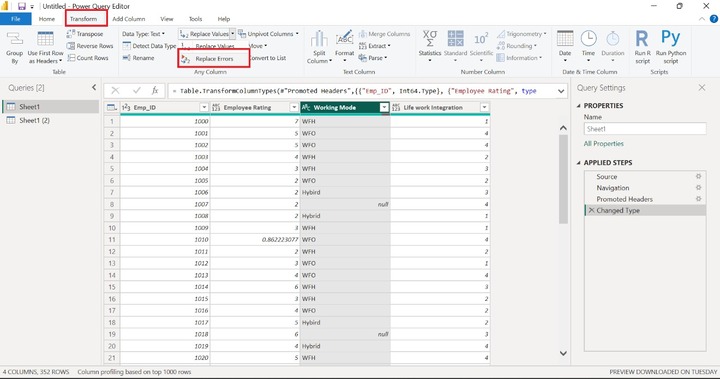
Task: Open the Parse dropdown
Action: (x=373, y=58)
